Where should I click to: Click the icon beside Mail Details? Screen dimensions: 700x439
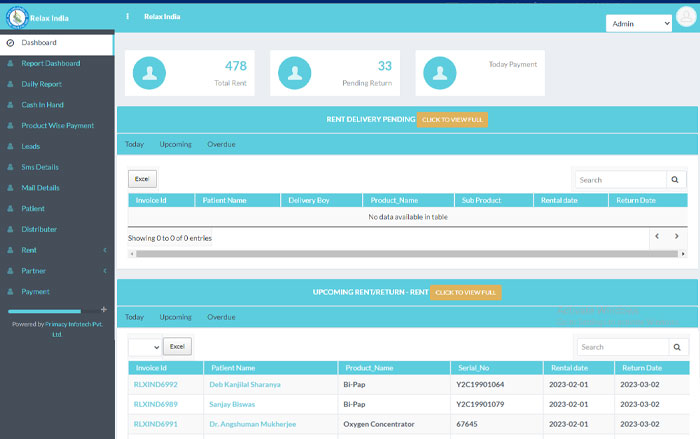tap(10, 188)
